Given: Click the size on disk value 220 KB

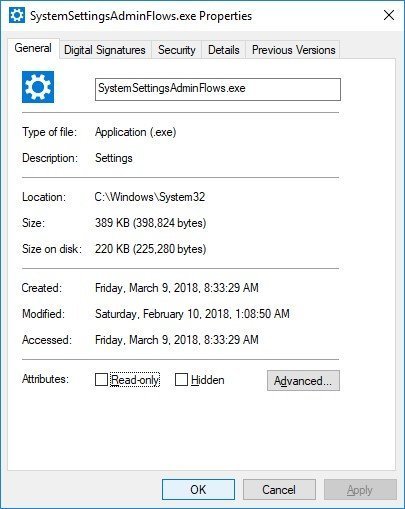Looking at the screenshot, I should click(151, 249).
